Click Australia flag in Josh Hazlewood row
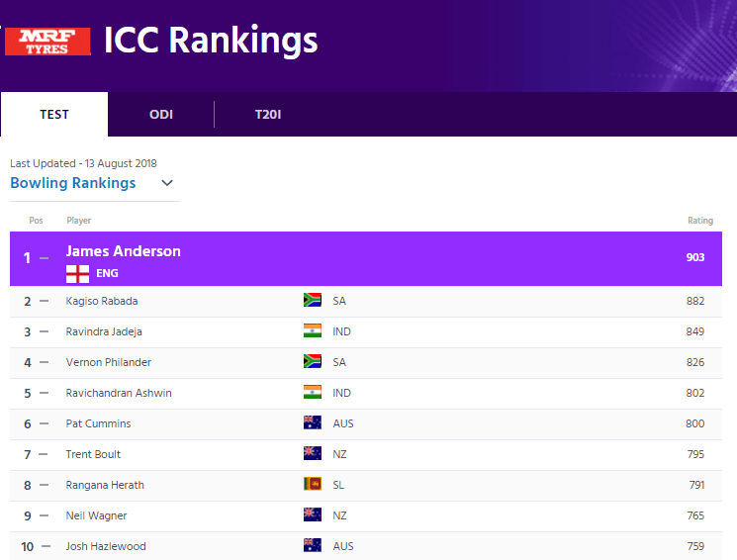The height and width of the screenshot is (560, 737). point(313,546)
